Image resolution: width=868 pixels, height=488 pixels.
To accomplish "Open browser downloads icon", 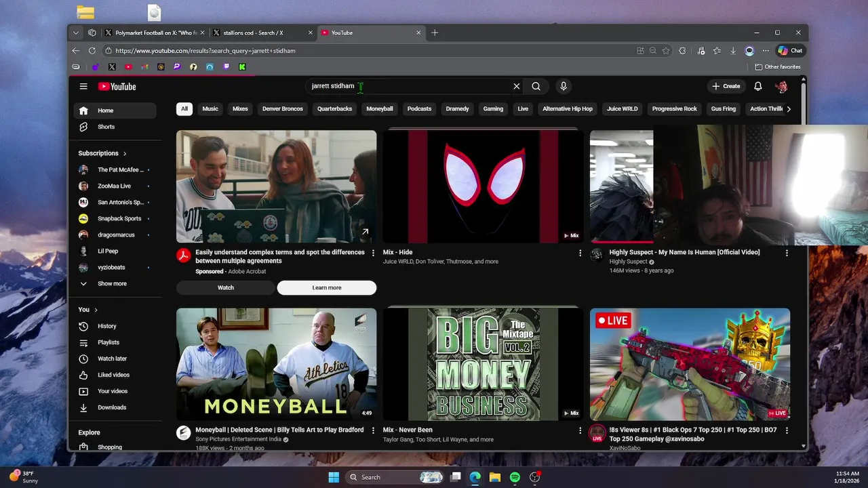I will pyautogui.click(x=733, y=50).
